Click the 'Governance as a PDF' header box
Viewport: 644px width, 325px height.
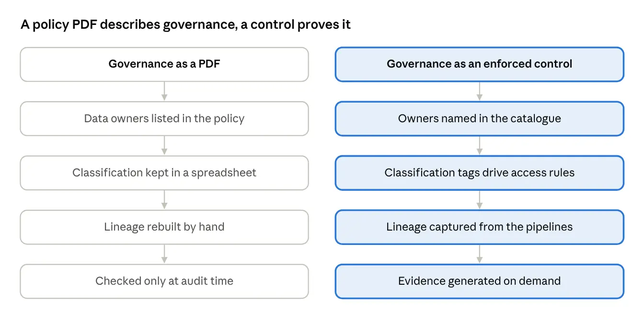[x=164, y=64]
